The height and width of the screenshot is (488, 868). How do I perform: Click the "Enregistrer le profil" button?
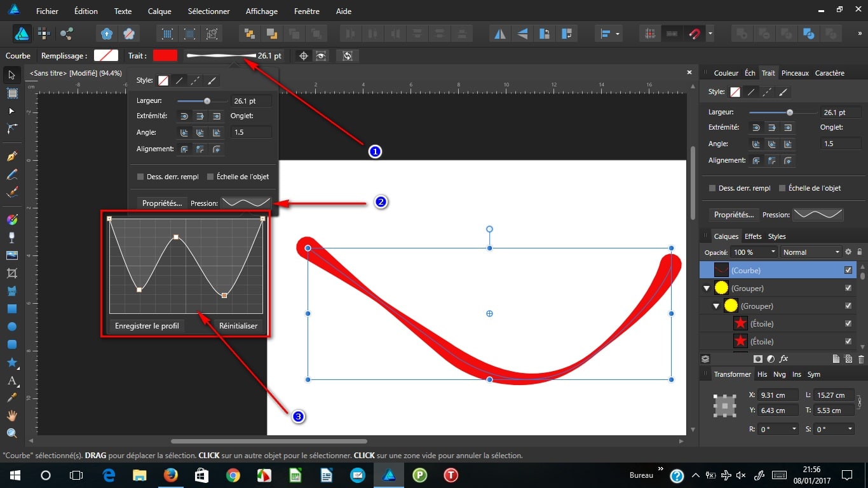pos(147,326)
